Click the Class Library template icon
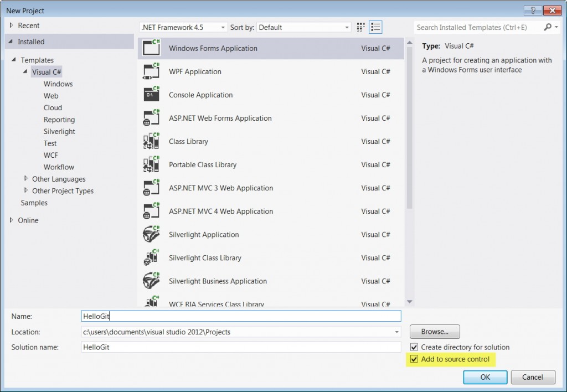Viewport: 567px width, 392px height. [x=151, y=141]
